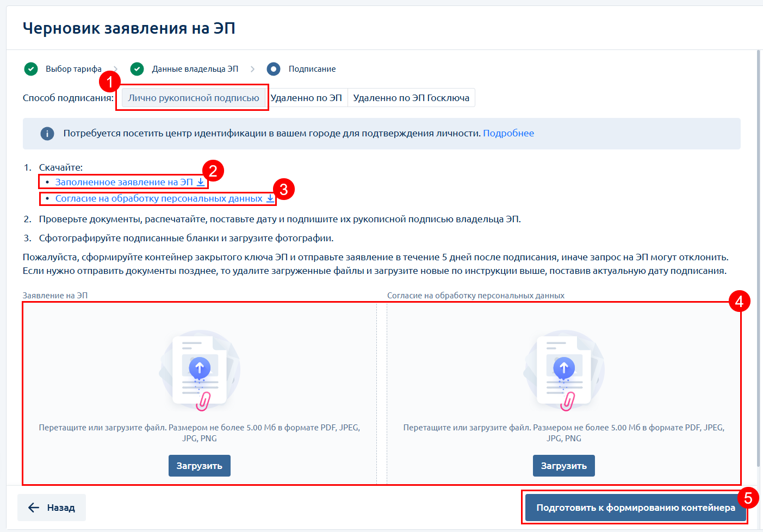Click the Подписание step circle icon
The image size is (763, 532).
(274, 69)
